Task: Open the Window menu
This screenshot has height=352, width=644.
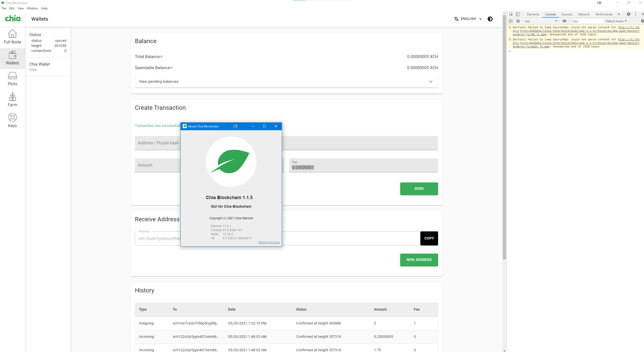Action: click(x=32, y=8)
